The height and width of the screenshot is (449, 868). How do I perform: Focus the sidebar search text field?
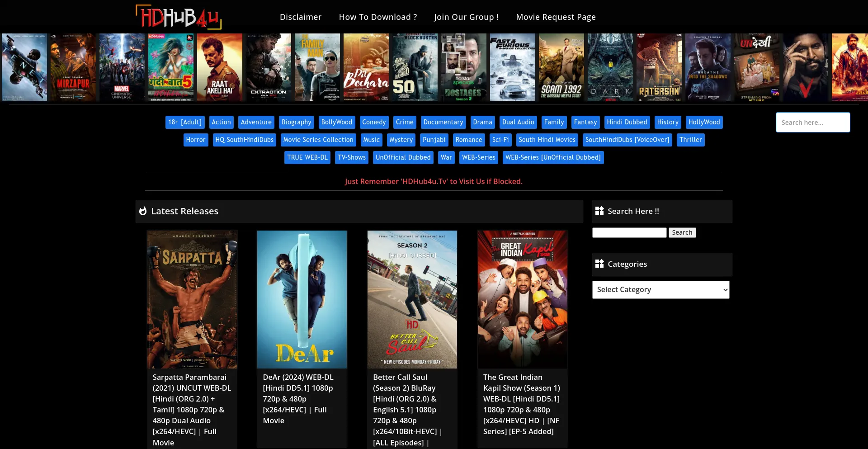click(629, 232)
